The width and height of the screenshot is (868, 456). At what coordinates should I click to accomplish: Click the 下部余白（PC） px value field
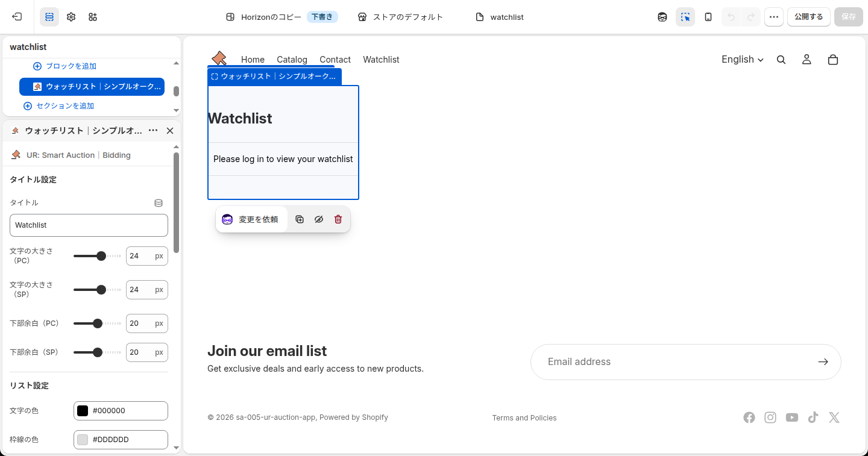[147, 323]
